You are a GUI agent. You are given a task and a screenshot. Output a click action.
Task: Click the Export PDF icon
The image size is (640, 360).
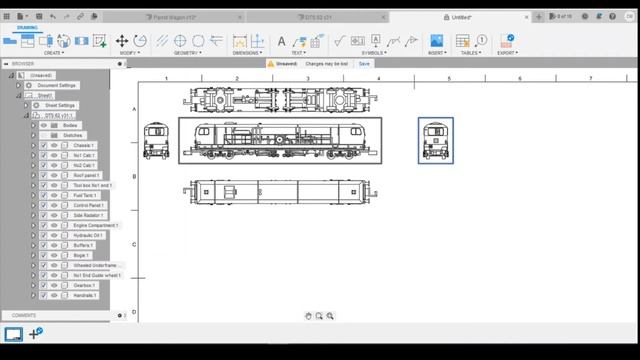pyautogui.click(x=507, y=41)
